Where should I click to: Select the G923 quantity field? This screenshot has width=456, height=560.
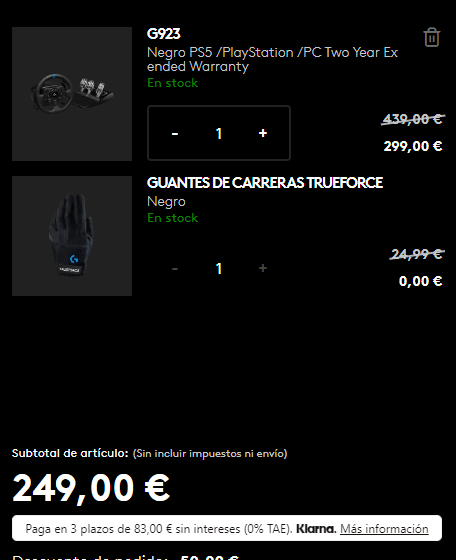click(x=219, y=133)
